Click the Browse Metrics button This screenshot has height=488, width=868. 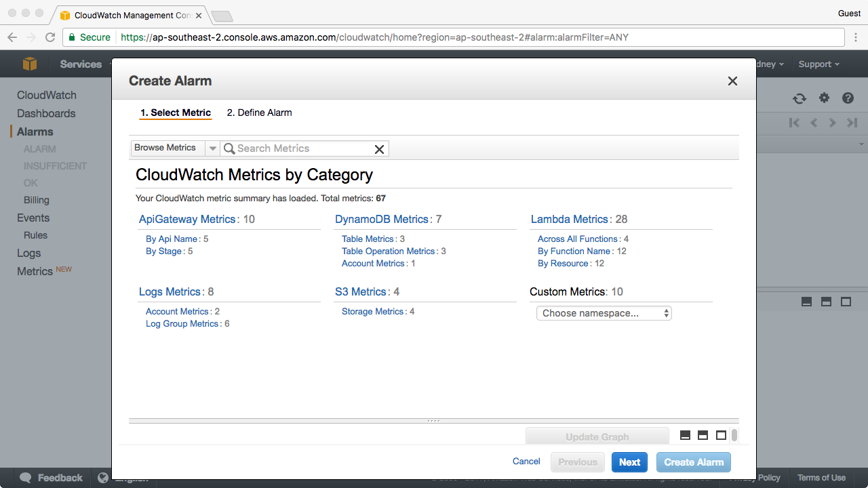167,148
